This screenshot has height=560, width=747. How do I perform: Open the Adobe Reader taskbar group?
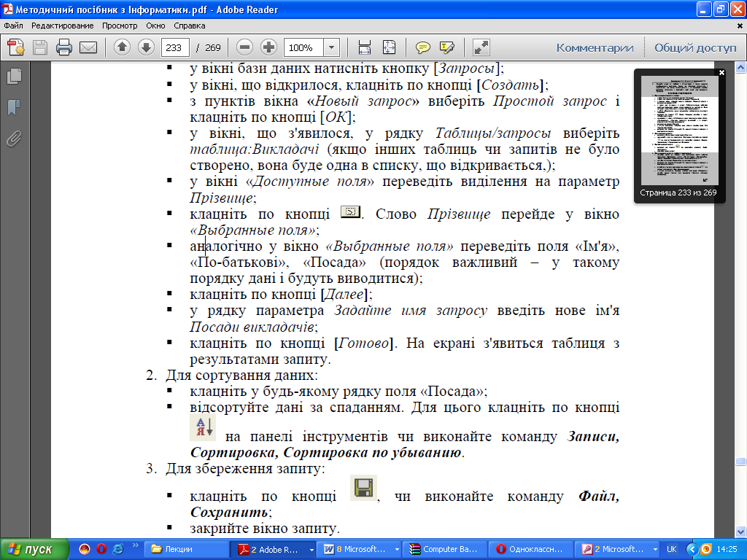click(273, 549)
